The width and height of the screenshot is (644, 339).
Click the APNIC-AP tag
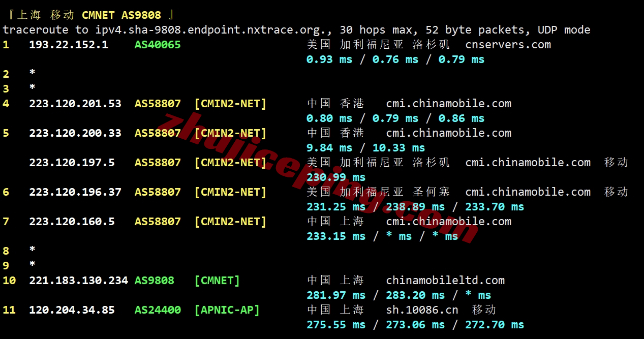(x=227, y=310)
